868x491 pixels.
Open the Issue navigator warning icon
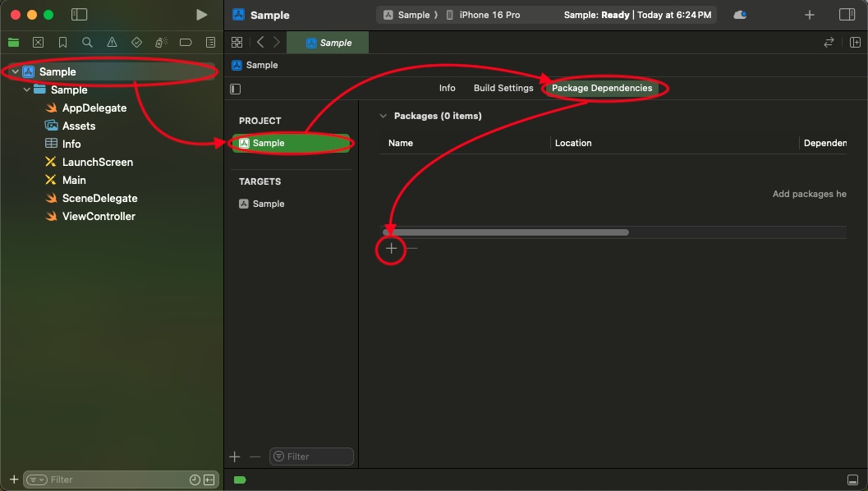(112, 43)
